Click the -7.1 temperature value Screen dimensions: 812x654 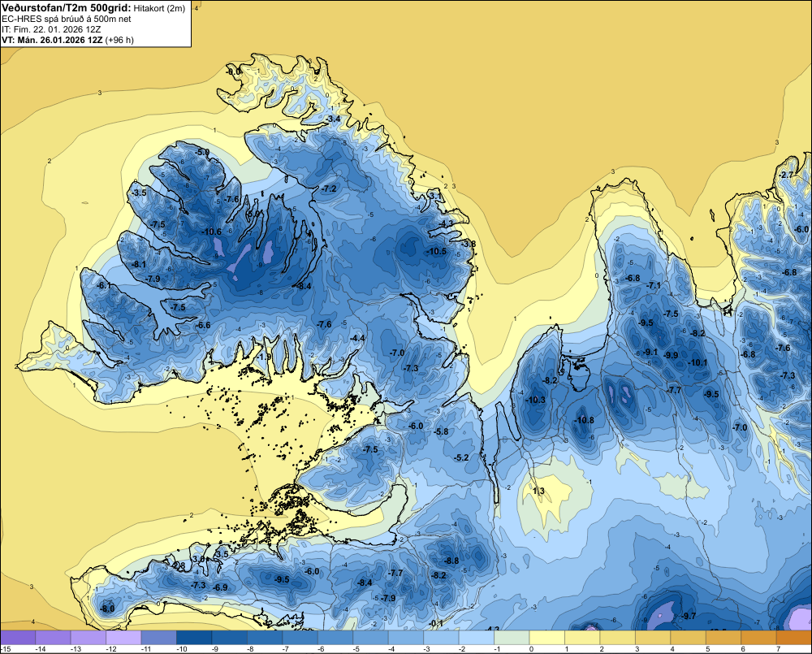654,285
